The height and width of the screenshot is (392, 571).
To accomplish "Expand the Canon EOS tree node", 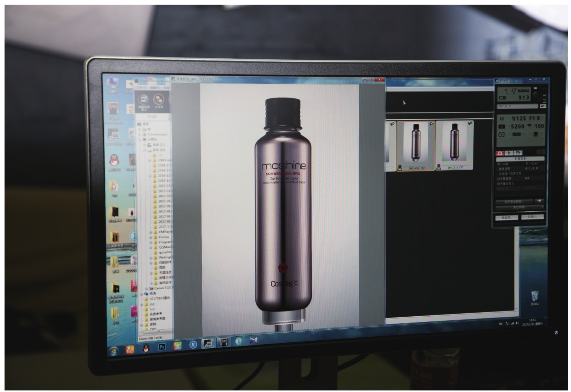I will (146, 288).
